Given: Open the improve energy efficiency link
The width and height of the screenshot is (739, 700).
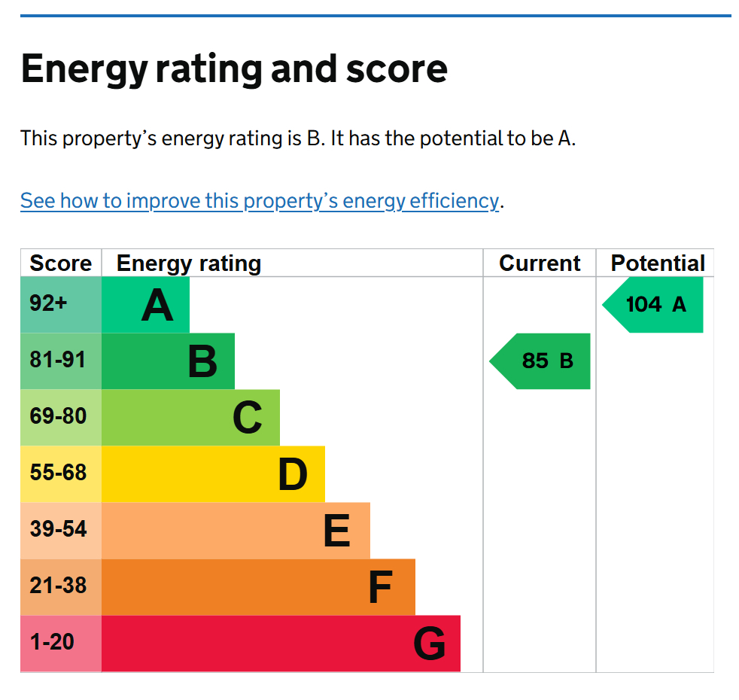Looking at the screenshot, I should (x=259, y=201).
